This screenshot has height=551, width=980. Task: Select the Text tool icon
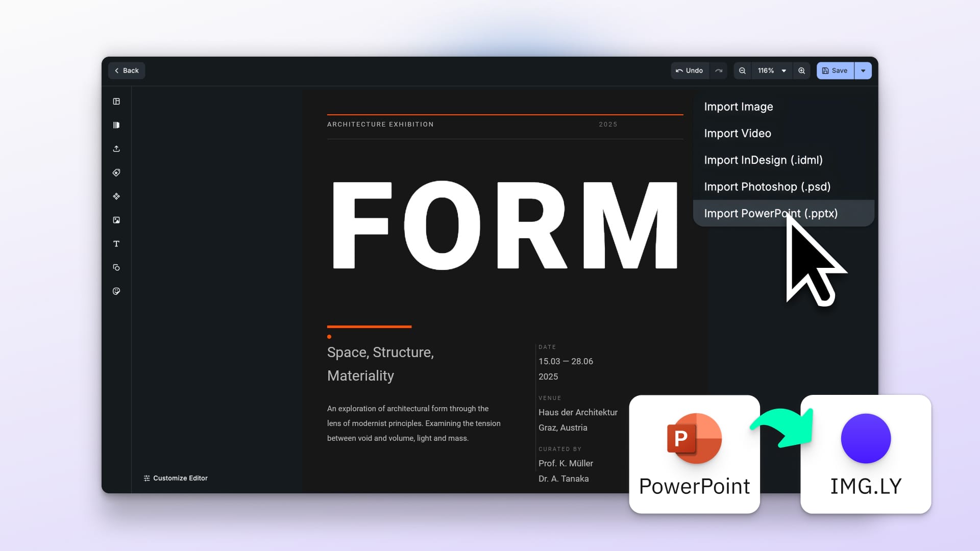tap(116, 243)
